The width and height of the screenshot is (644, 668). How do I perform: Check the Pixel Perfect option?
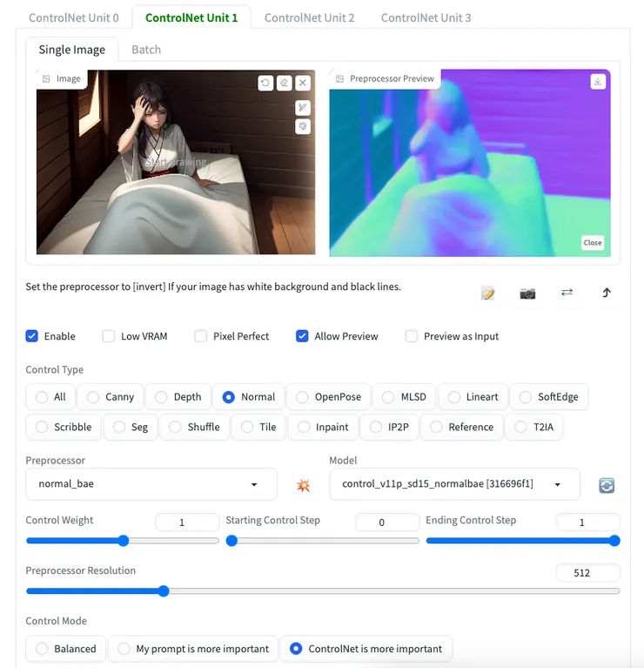[x=200, y=336]
